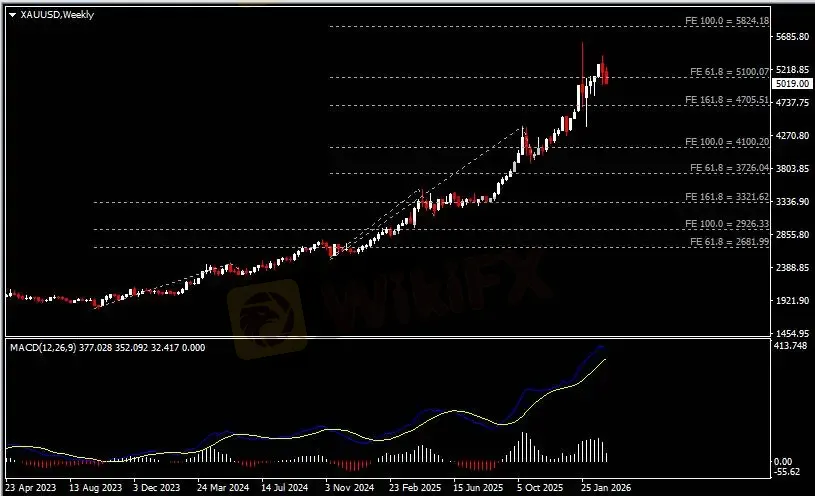This screenshot has width=815, height=496.
Task: Click time axis date 24 Mar 2024
Action: tap(223, 488)
